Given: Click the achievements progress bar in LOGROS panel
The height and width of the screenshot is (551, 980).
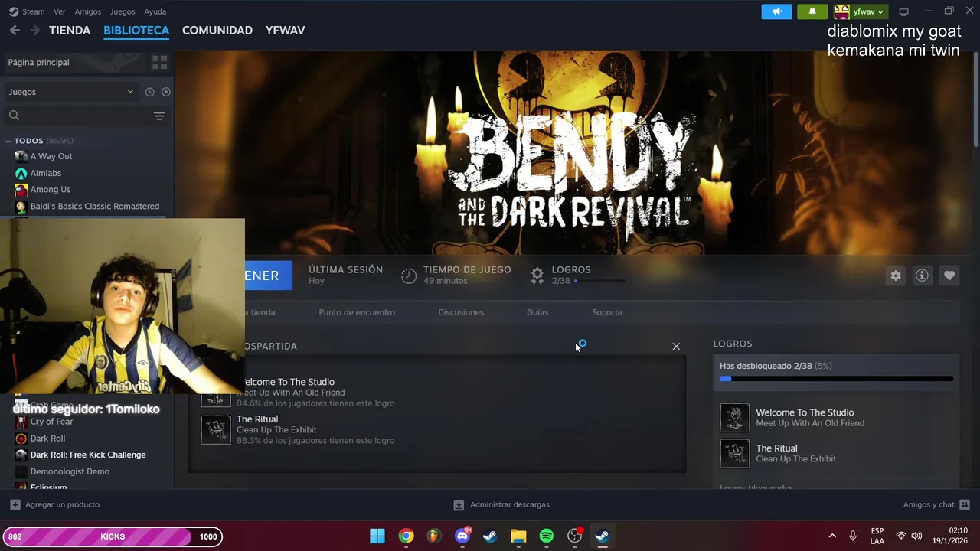Looking at the screenshot, I should point(836,379).
